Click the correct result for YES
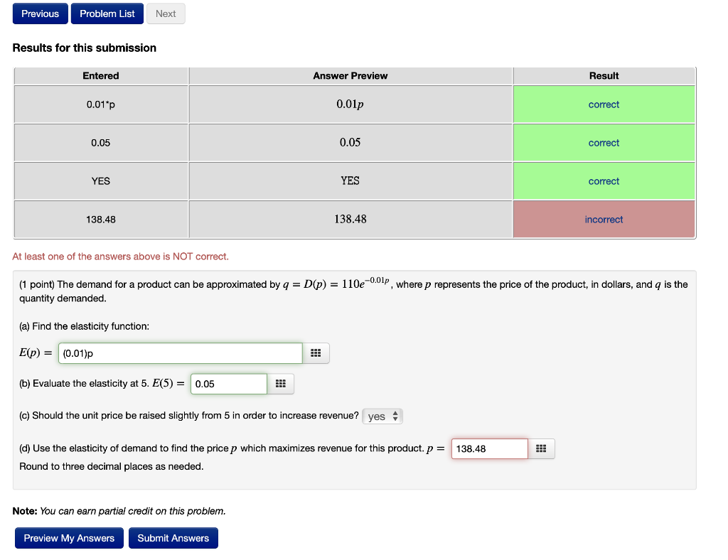This screenshot has width=728, height=560. coord(604,181)
